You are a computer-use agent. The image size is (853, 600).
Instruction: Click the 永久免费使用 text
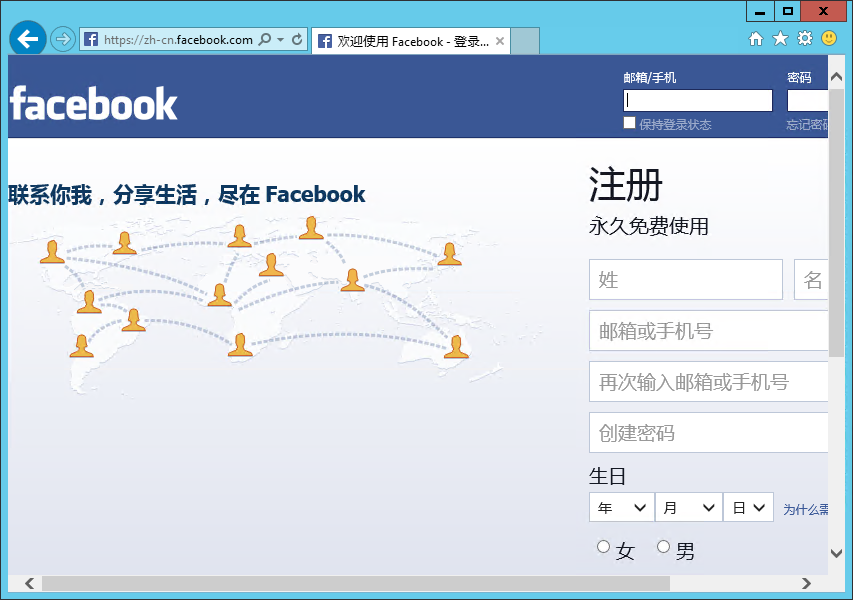[x=648, y=226]
